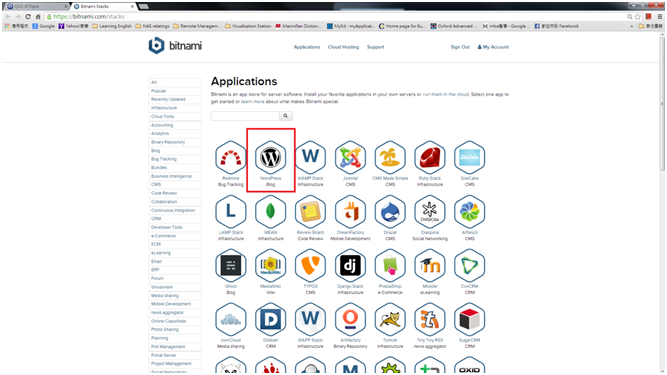Screen dimensions: 667x375
Task: Select the Drupal CMS icon
Action: coord(390,212)
